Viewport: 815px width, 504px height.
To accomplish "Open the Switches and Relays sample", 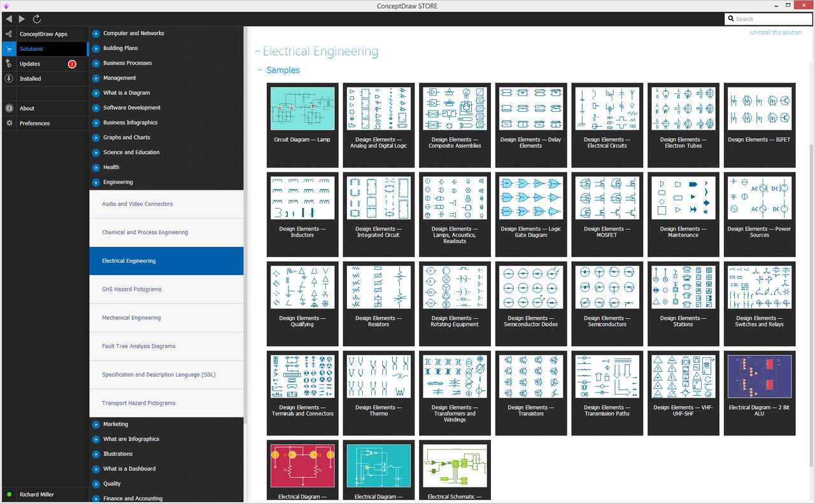I will pyautogui.click(x=760, y=304).
